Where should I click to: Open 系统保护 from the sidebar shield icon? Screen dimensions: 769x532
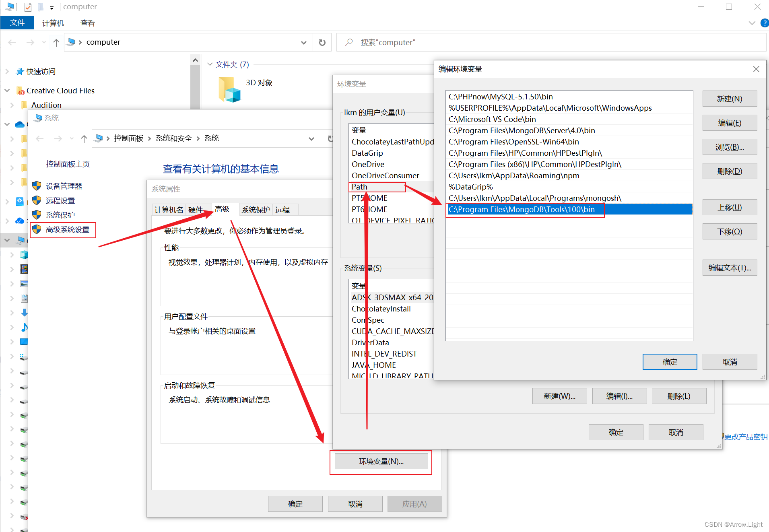click(37, 214)
